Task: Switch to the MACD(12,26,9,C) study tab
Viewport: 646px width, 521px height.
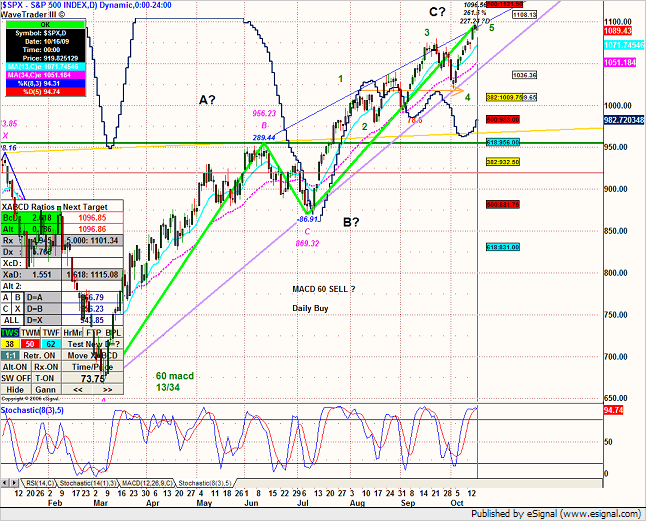Action: click(x=148, y=483)
